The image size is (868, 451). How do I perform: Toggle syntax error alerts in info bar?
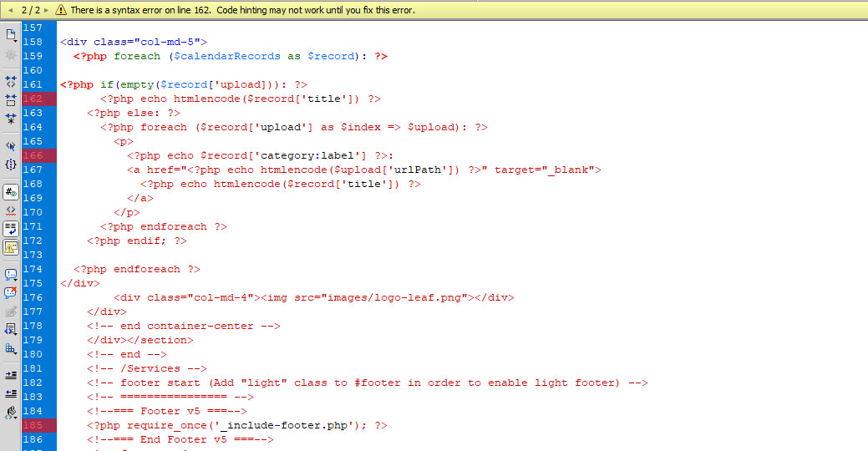point(11,247)
